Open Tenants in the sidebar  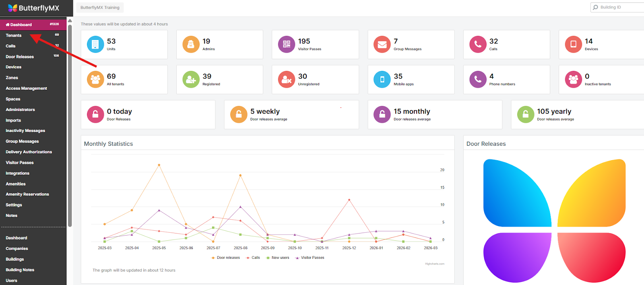[x=14, y=35]
